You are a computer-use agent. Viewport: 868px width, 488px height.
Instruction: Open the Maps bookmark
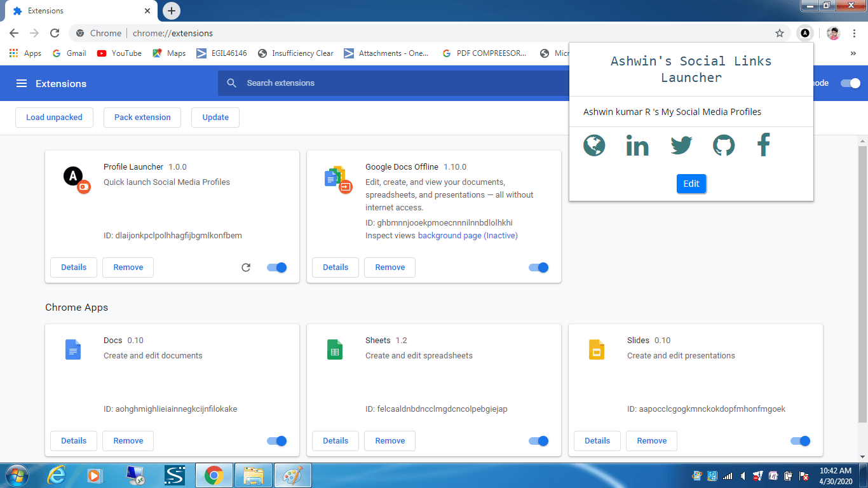pos(169,53)
